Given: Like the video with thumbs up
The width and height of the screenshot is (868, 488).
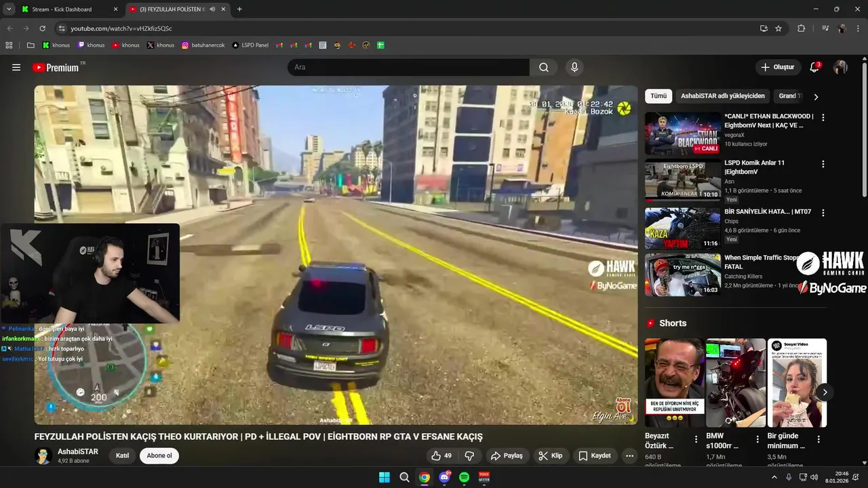Looking at the screenshot, I should pyautogui.click(x=441, y=455).
